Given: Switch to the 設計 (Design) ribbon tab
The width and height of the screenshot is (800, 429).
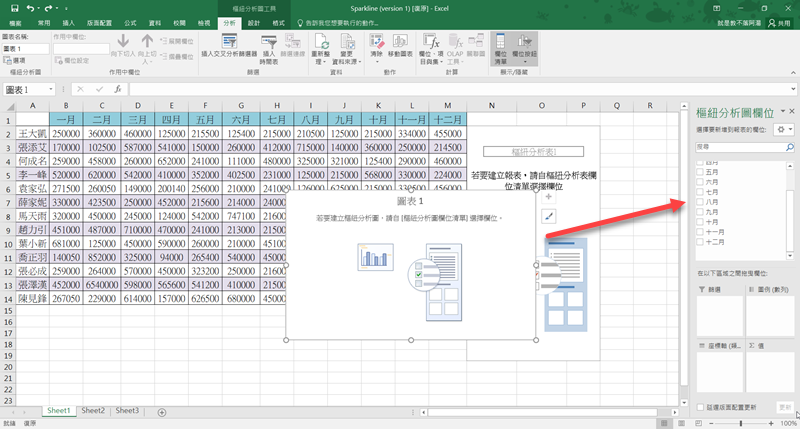Looking at the screenshot, I should (x=253, y=21).
